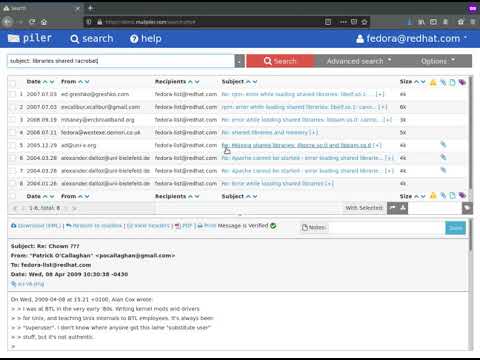Expand the [+] on row 8 subject
Viewport: 480px width, 360px height.
[x=329, y=184]
